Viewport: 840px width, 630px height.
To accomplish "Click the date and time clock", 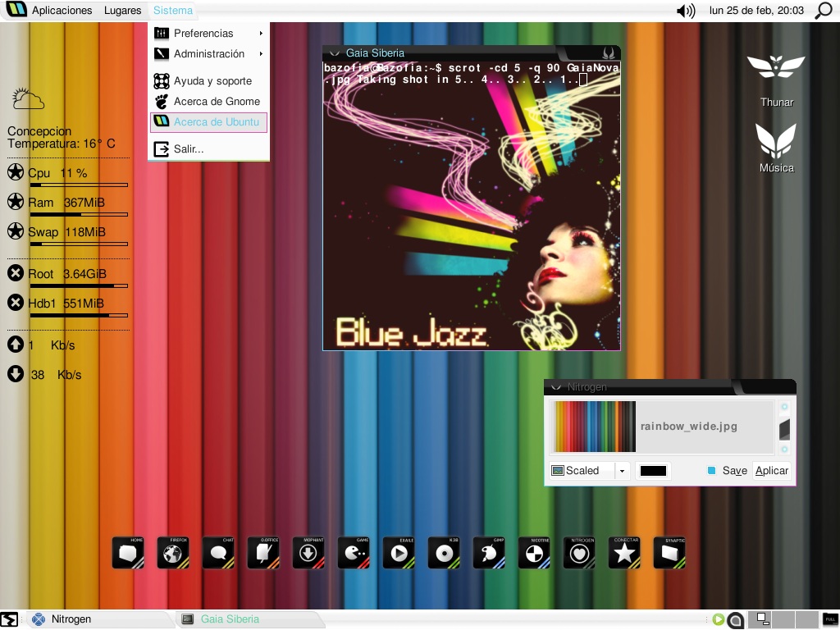I will coord(756,10).
